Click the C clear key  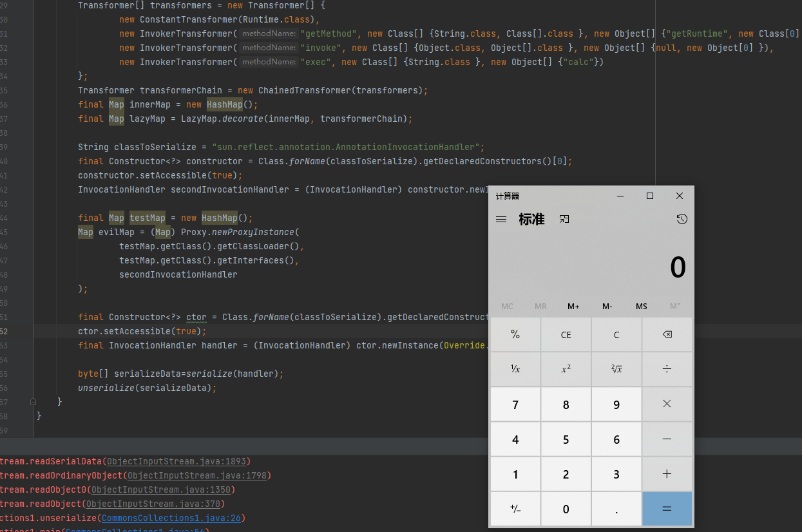click(x=616, y=334)
